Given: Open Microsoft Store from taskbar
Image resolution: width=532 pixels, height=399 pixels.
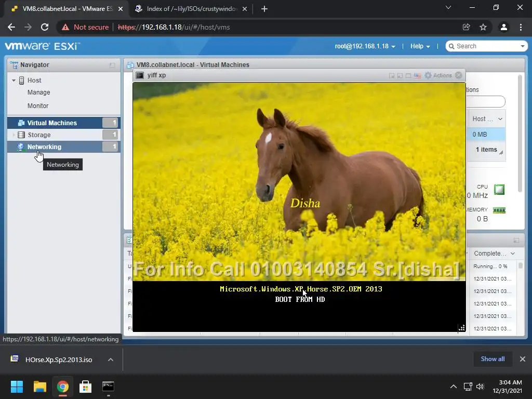Looking at the screenshot, I should [x=85, y=387].
